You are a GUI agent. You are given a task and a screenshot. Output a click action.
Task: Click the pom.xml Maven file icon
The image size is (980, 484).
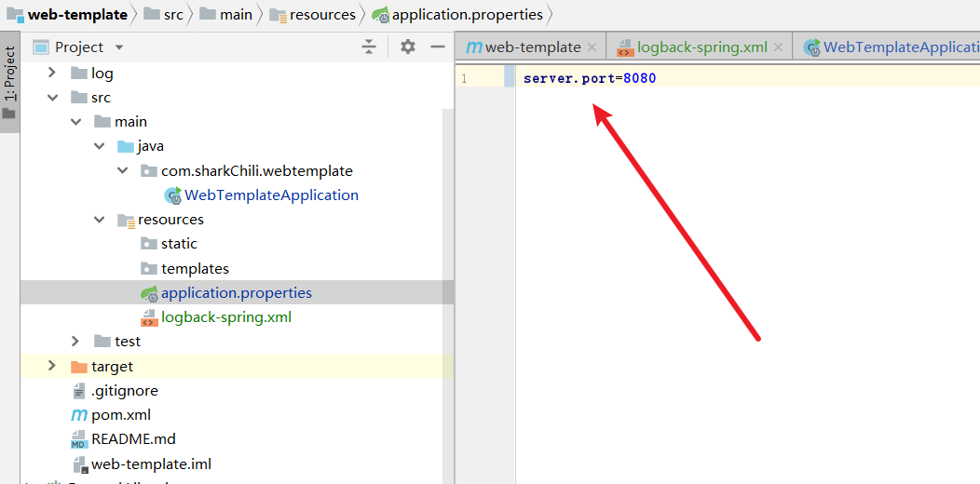[x=79, y=415]
